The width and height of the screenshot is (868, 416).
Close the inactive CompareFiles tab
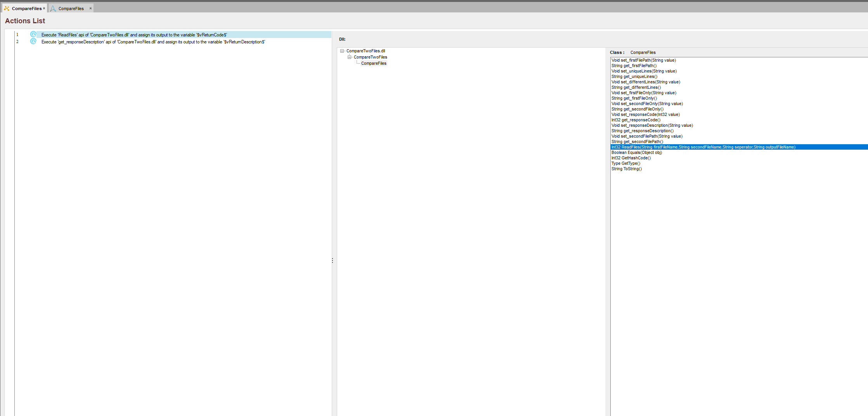point(90,8)
